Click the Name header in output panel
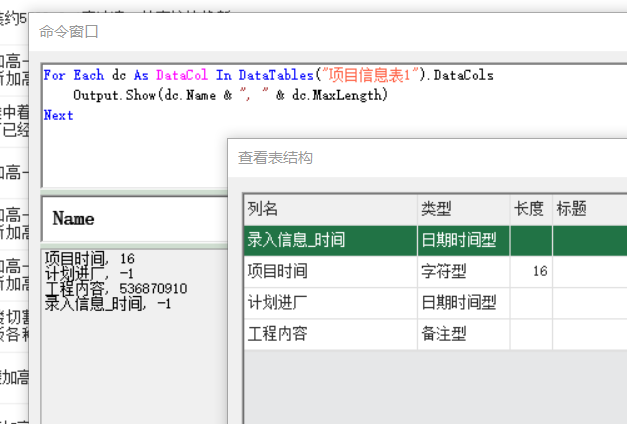This screenshot has width=627, height=424. (73, 218)
